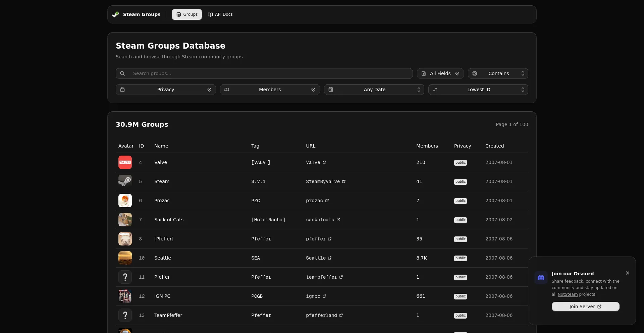
Task: Open the Any Date filter dropdown
Action: (x=374, y=90)
